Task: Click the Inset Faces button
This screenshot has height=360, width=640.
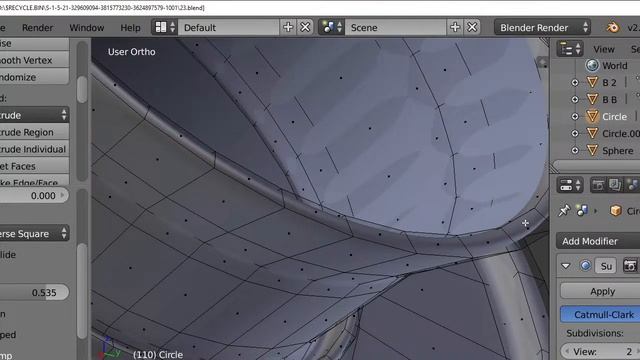Action: point(34,166)
